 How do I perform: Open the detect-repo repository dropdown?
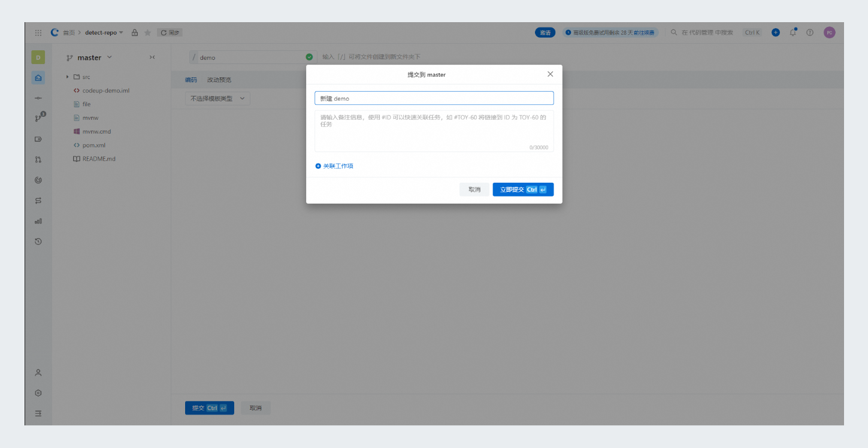coord(104,32)
